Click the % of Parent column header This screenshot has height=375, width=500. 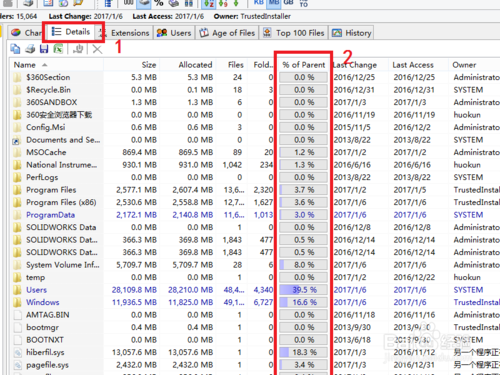click(303, 65)
